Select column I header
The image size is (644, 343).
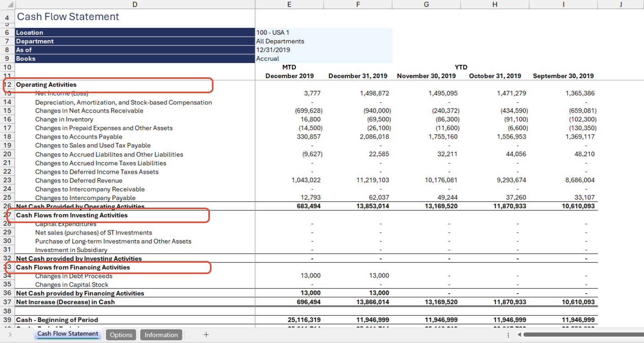pos(563,4)
